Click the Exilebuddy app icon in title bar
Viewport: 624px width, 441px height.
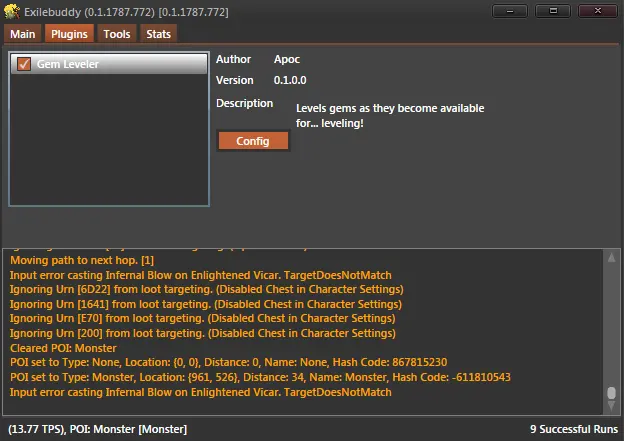pyautogui.click(x=13, y=11)
